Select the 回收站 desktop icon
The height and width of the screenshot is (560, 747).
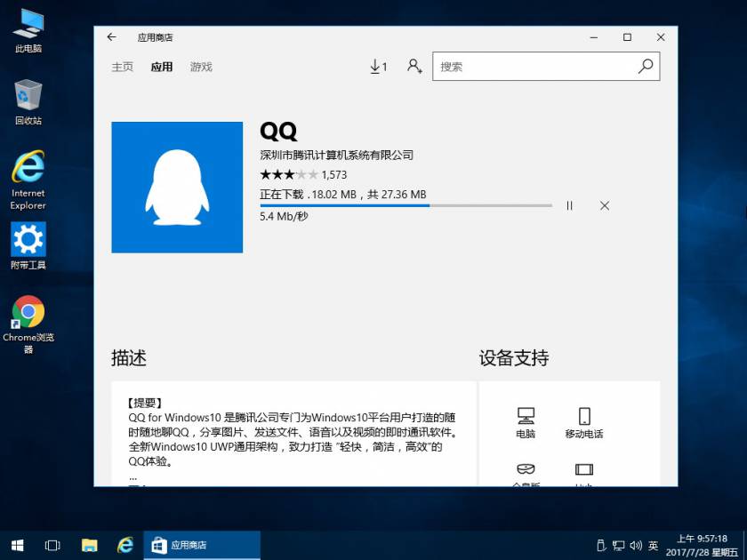28,102
